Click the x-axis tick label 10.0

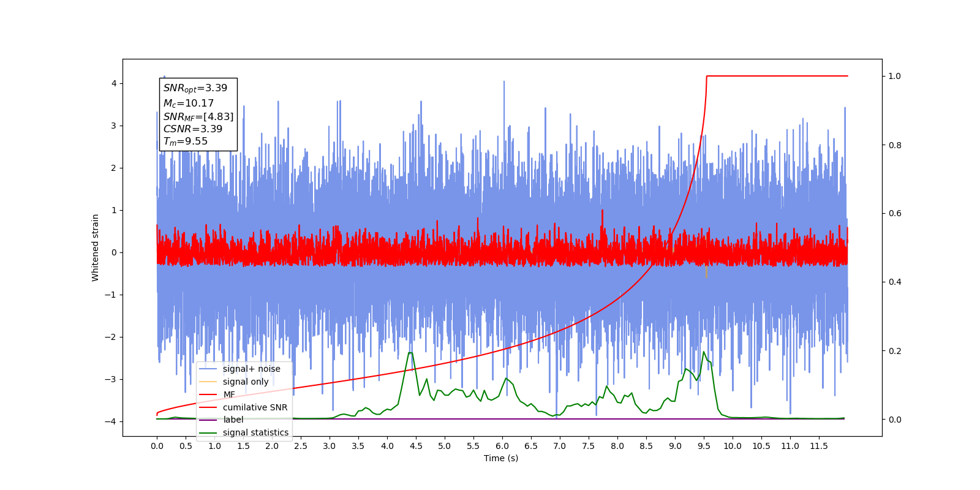click(x=733, y=446)
